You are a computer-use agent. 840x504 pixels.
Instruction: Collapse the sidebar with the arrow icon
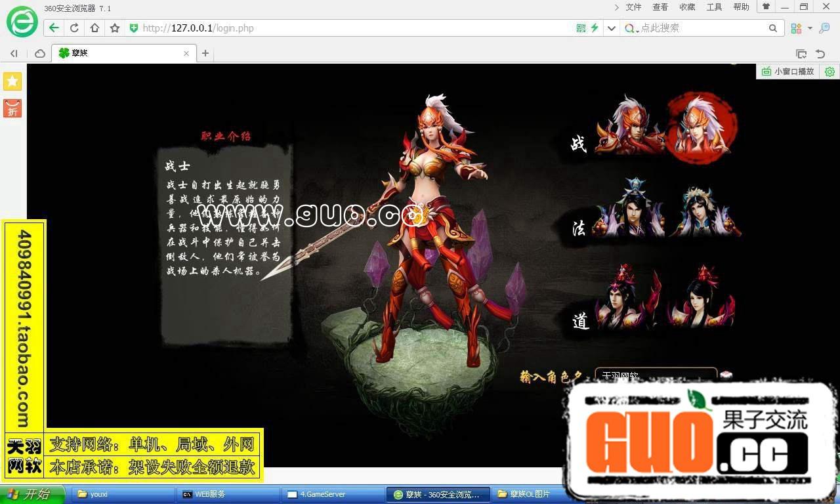coord(13,53)
